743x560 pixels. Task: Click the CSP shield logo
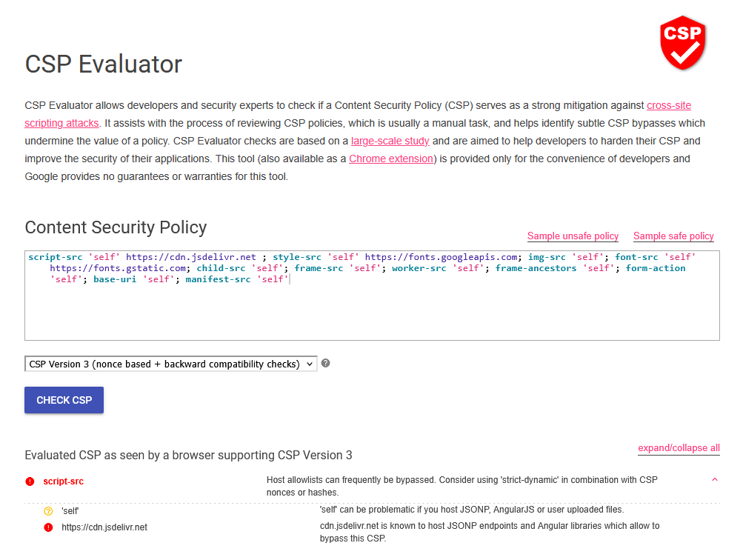[x=682, y=43]
